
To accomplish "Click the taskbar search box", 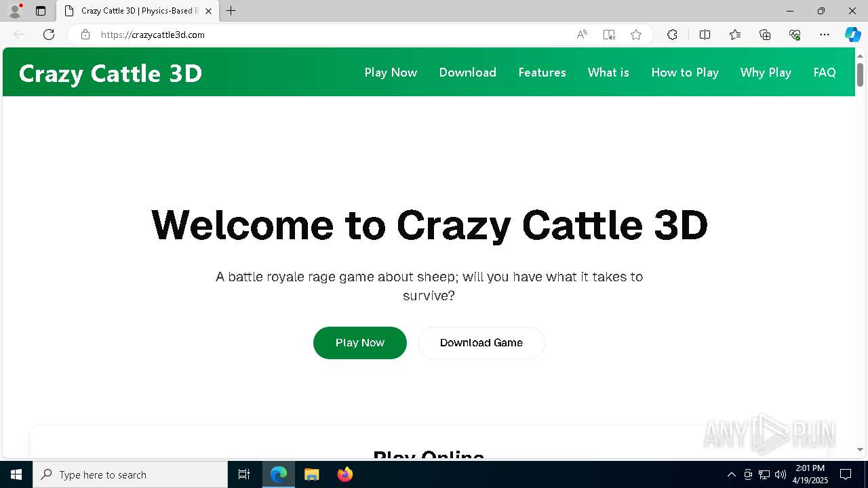I will tap(130, 474).
